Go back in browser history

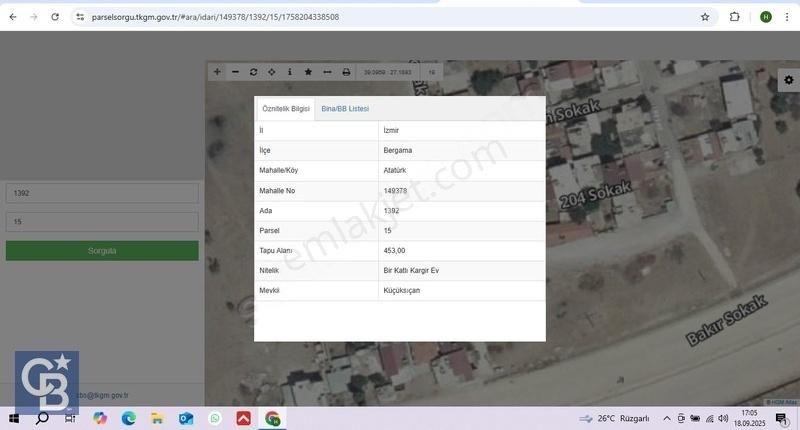(x=13, y=17)
